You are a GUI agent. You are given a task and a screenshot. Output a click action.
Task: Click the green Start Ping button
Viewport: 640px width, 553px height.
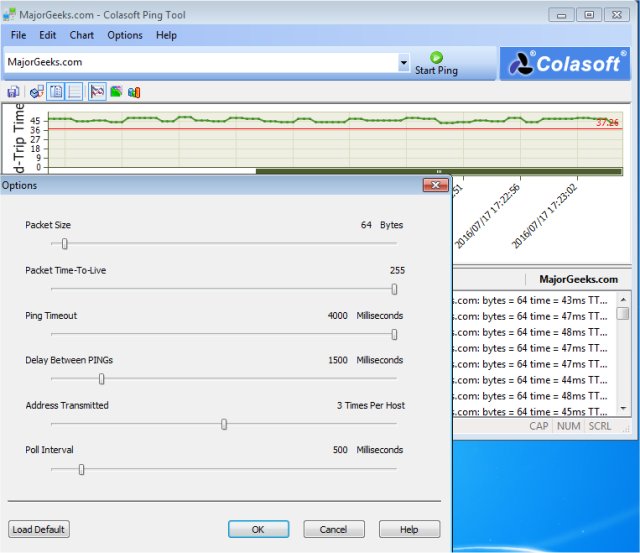tap(436, 64)
